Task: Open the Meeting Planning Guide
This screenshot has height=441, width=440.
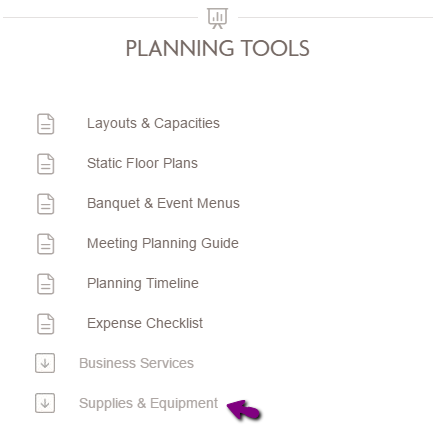Action: click(x=163, y=244)
